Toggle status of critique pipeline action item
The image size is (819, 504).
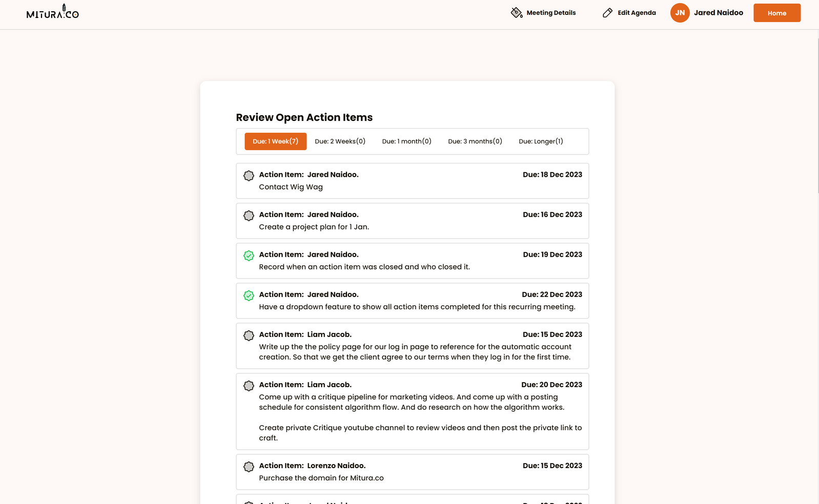249,386
